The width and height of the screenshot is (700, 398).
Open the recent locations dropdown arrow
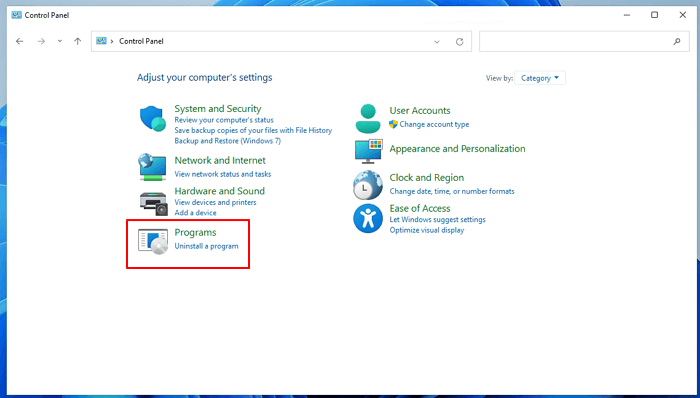tap(59, 41)
